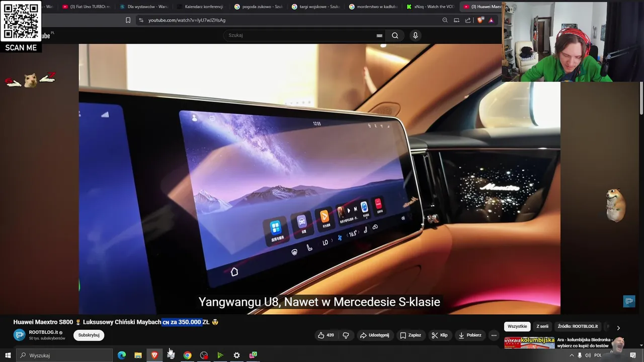
Task: Click the cast/screen icon in the address bar
Action: [456, 20]
